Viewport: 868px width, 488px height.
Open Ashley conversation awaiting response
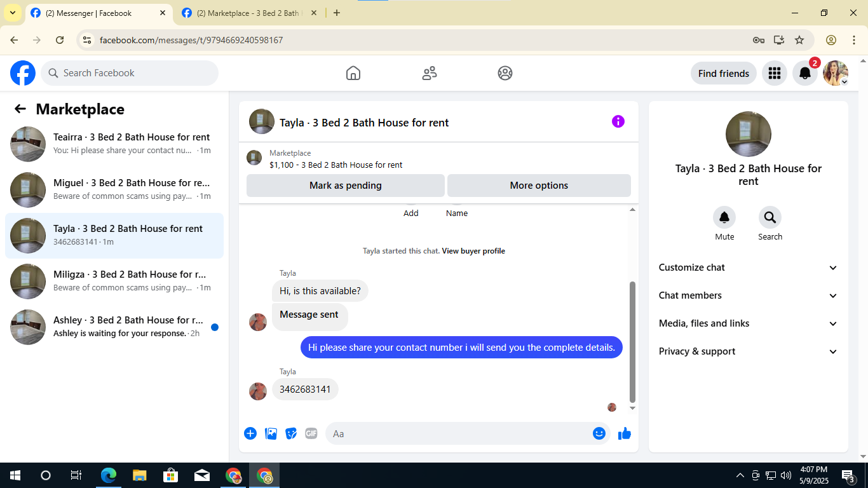click(x=114, y=327)
